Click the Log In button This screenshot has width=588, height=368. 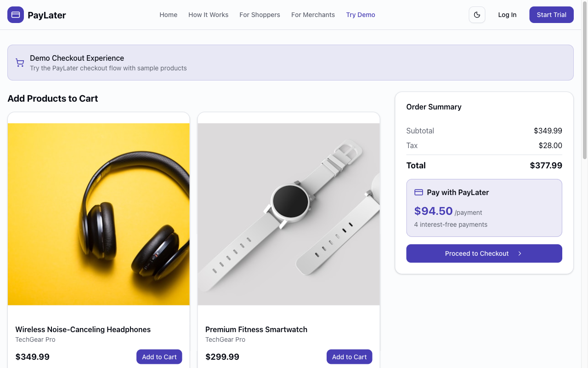coord(507,15)
